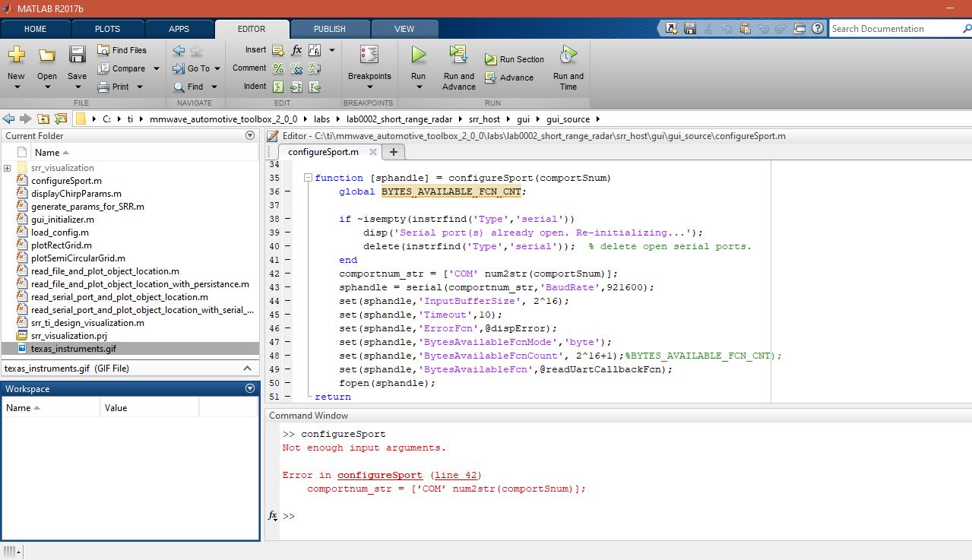This screenshot has width=972, height=560.
Task: Click the Decrease Indent icon
Action: [x=314, y=87]
